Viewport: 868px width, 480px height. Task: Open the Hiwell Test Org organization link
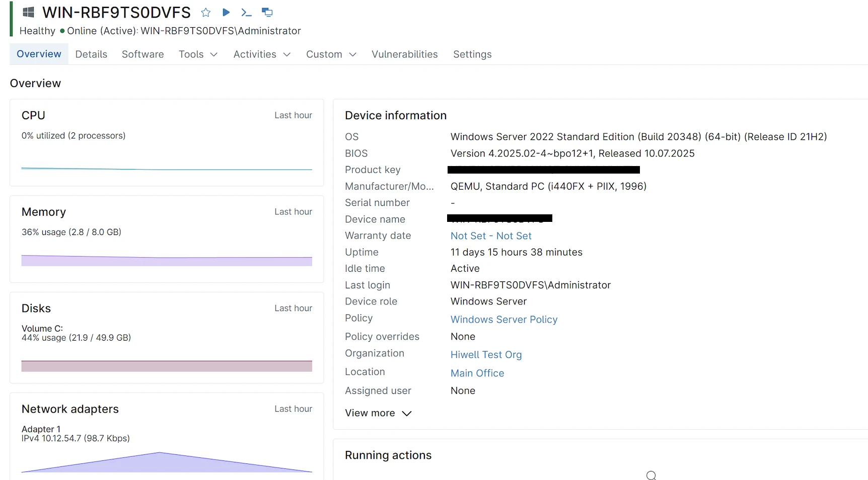coord(486,355)
